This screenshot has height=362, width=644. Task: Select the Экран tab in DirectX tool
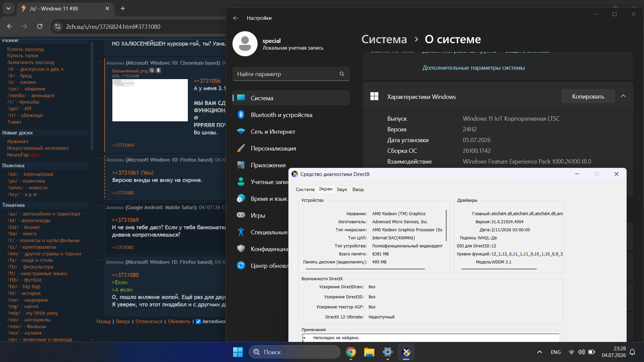tap(325, 189)
